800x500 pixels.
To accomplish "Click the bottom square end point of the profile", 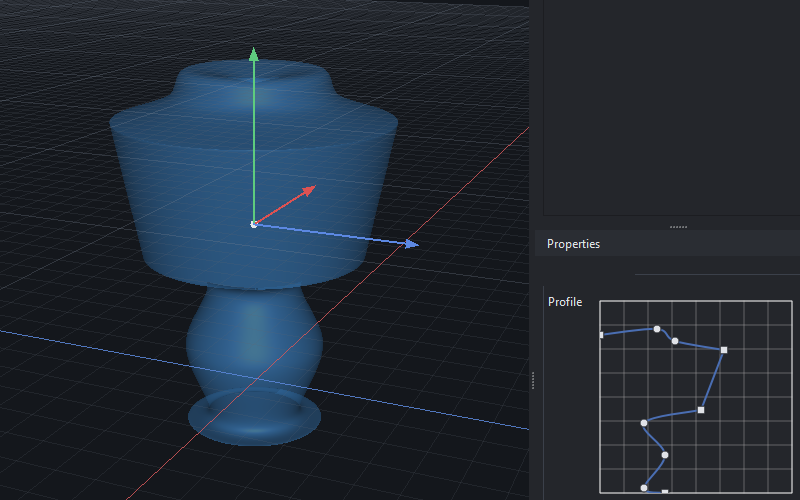I will click(x=665, y=492).
